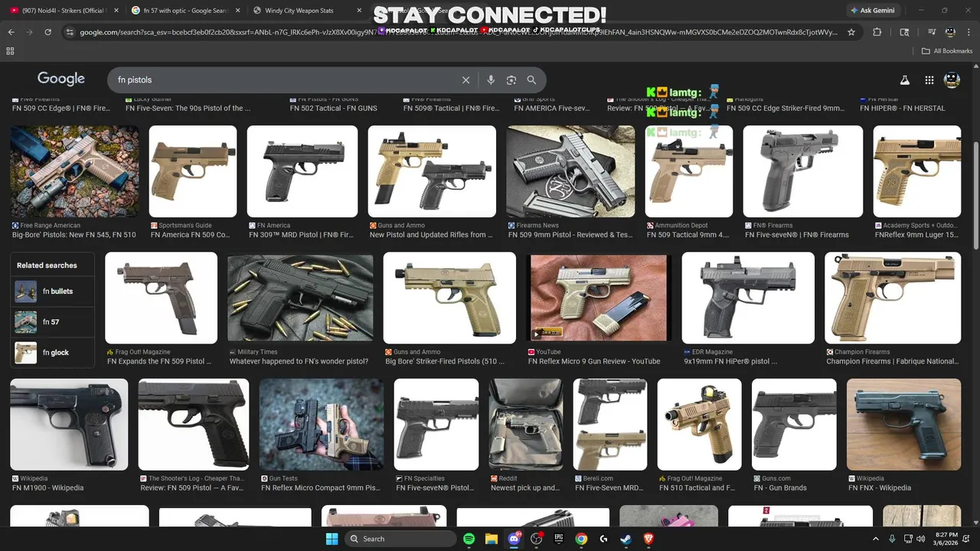980x551 pixels.
Task: Submit search with the magnifier icon
Action: (x=531, y=80)
